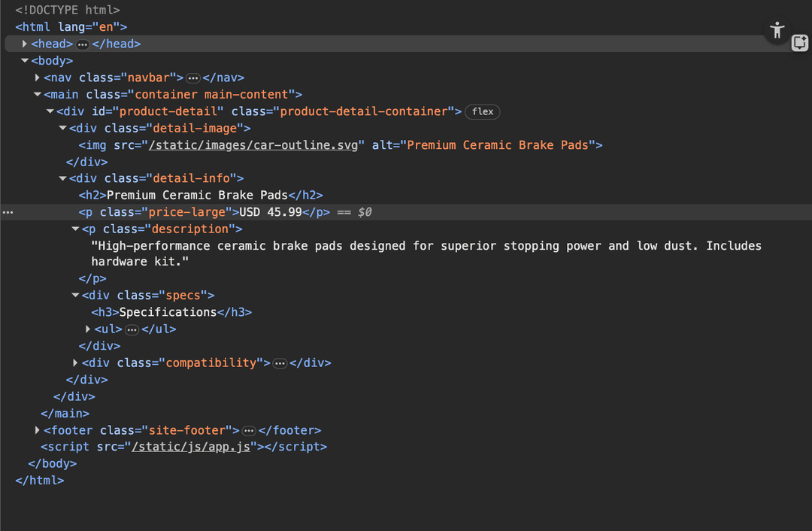Collapse the detail-image div
Viewport: 812px width, 531px height.
tap(62, 128)
